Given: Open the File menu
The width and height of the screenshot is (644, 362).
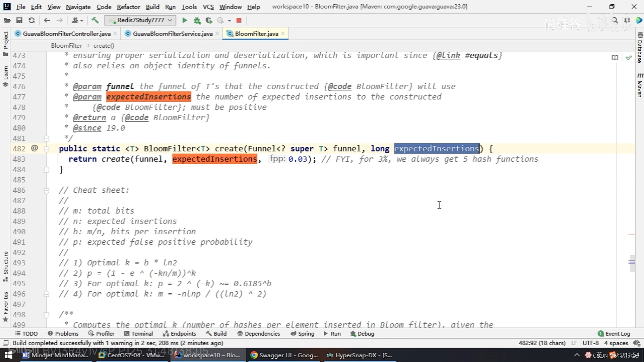Looking at the screenshot, I should (21, 7).
